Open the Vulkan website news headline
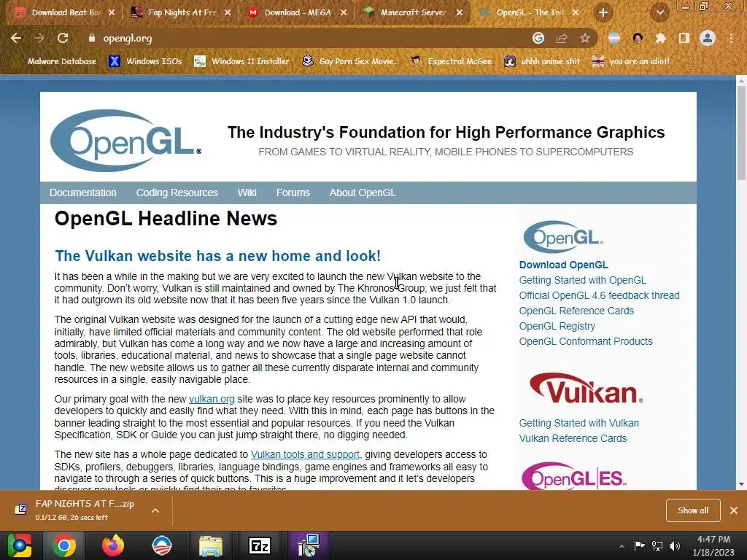 217,256
